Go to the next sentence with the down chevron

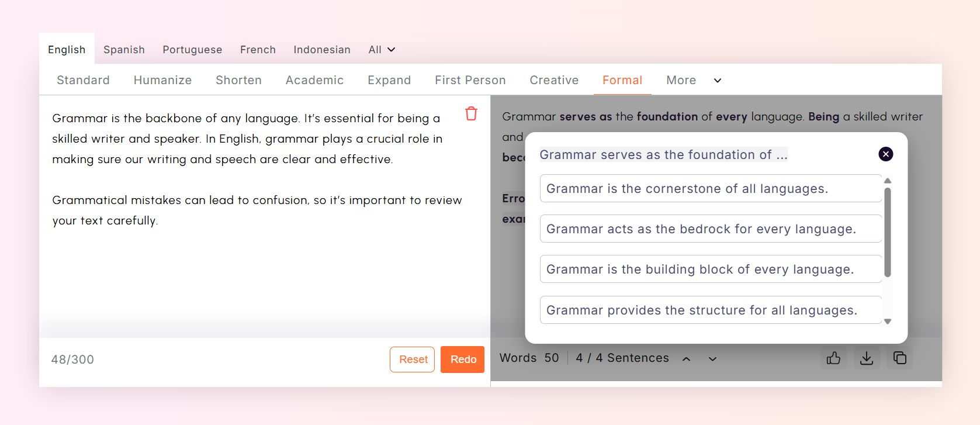(712, 359)
